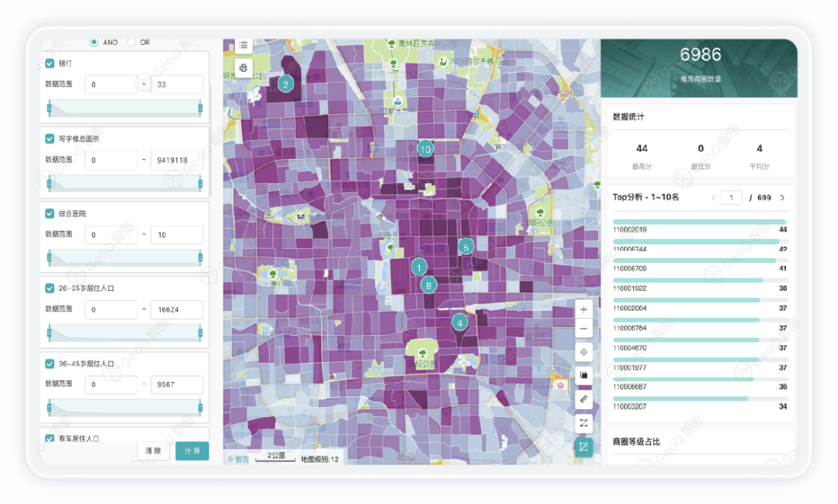Zoom out of the map
The image size is (838, 504).
click(583, 329)
